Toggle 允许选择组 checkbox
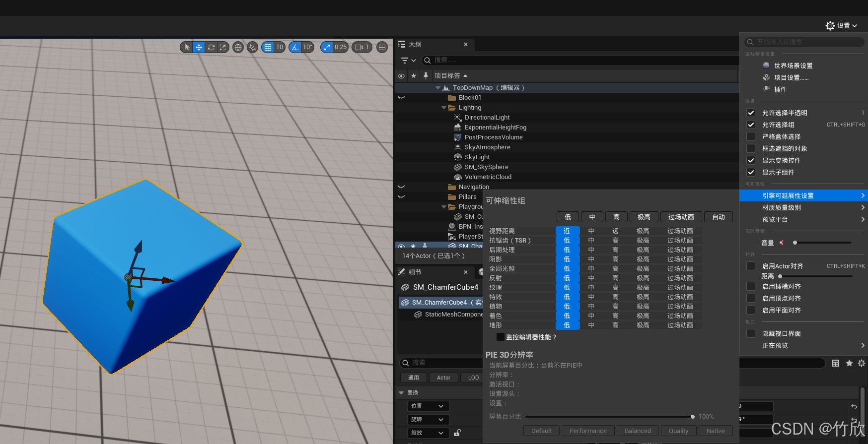Screen dimensions: 868x444 (x=751, y=125)
